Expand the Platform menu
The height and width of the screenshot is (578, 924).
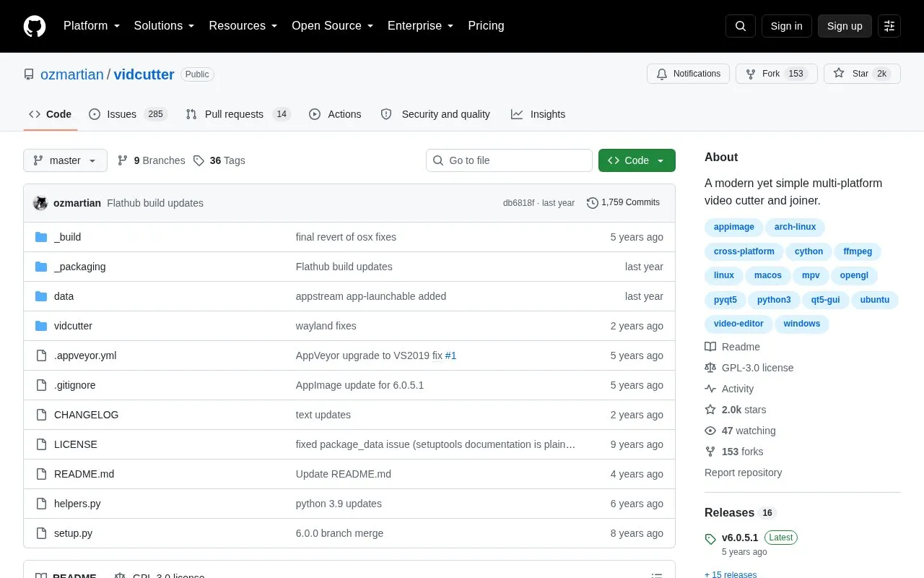click(x=92, y=26)
